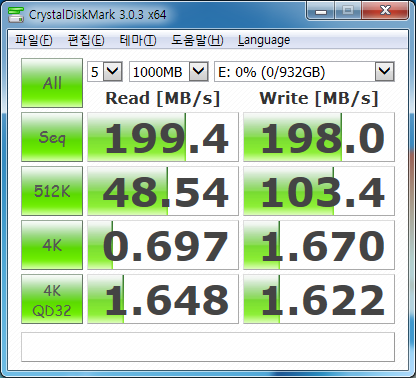Viewport: 416px width, 378px height.
Task: Start the Seq sequential test
Action: [52, 137]
